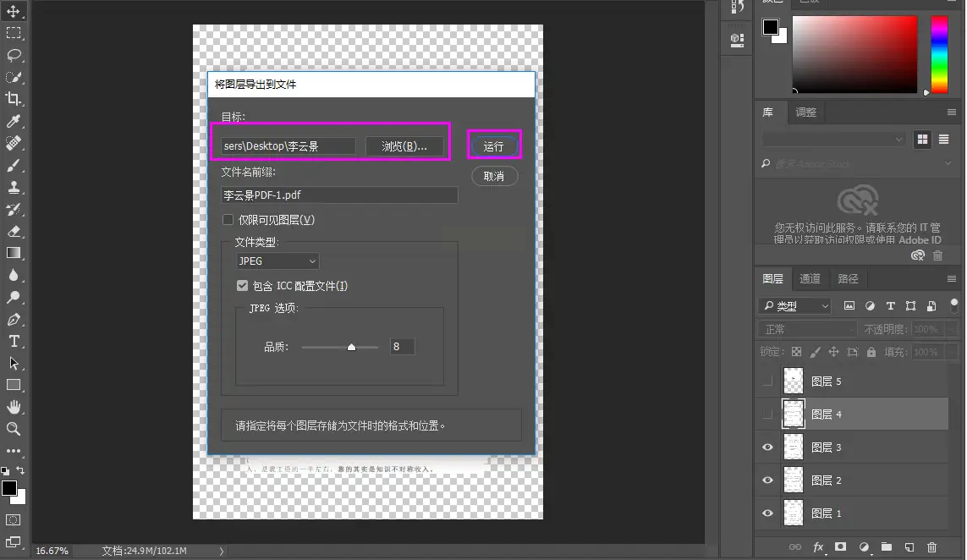The image size is (967, 560).
Task: Filter layers by type layers (T)
Action: 891,306
